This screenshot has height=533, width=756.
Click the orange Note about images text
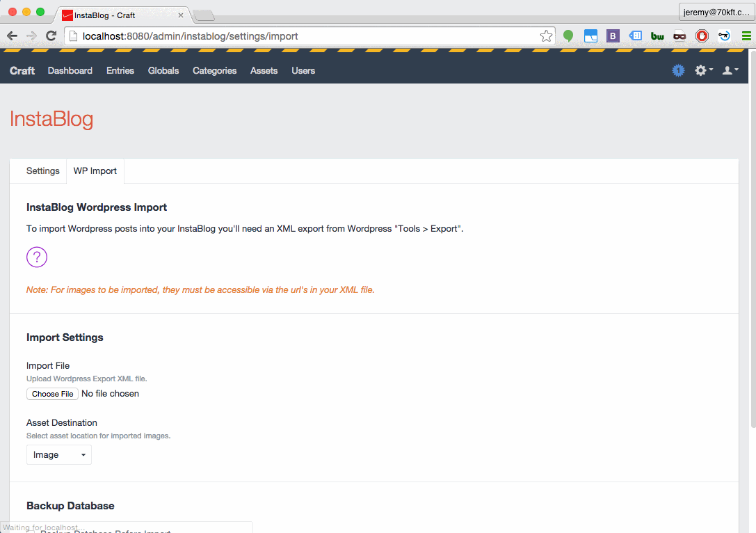pos(200,290)
